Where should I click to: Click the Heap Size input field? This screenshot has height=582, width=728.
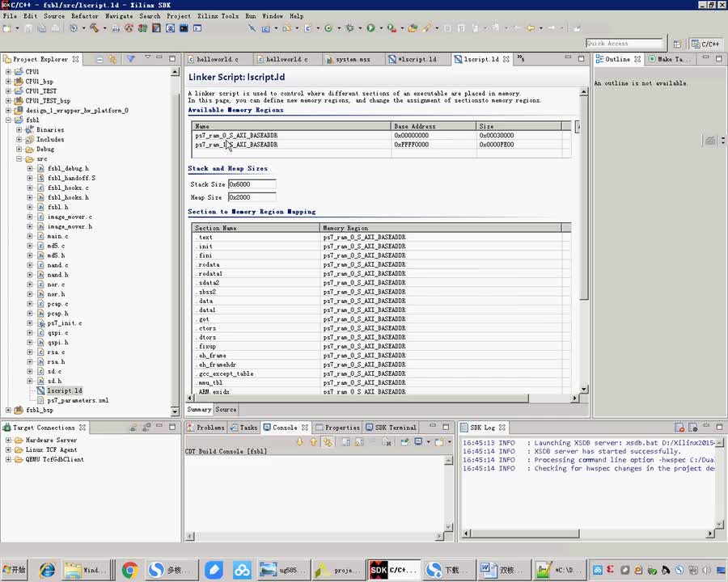coord(252,197)
